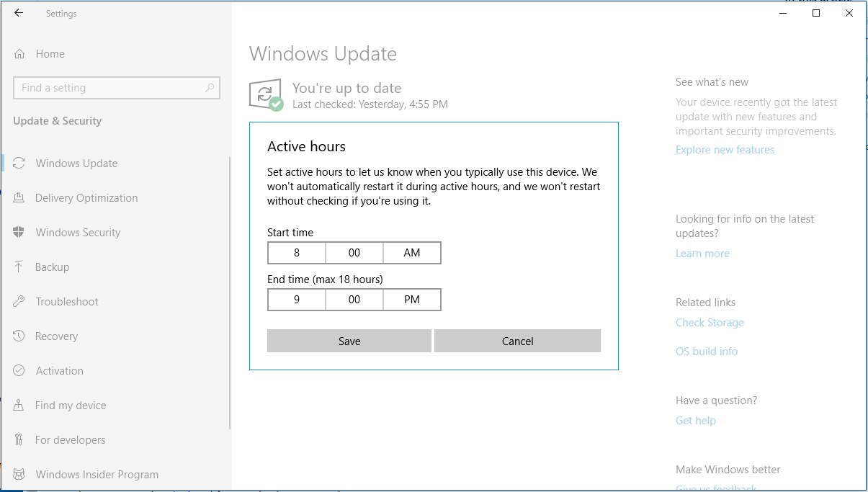Open Check Storage link
868x492 pixels.
coord(710,323)
